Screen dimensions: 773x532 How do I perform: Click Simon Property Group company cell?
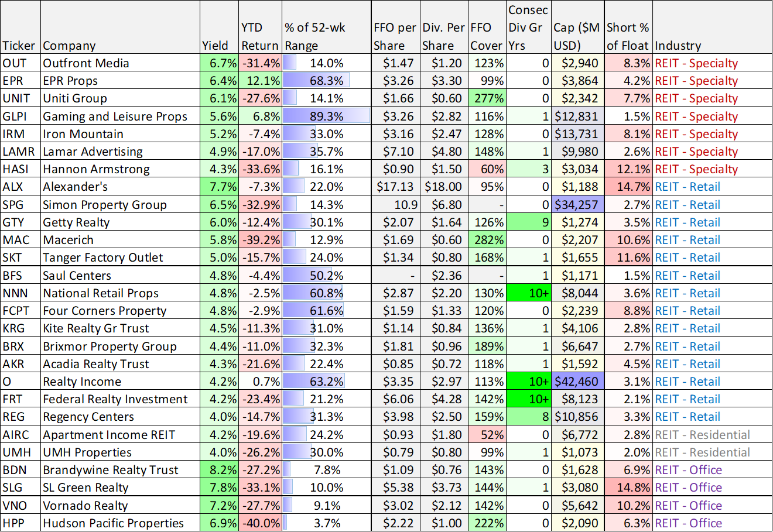point(120,205)
